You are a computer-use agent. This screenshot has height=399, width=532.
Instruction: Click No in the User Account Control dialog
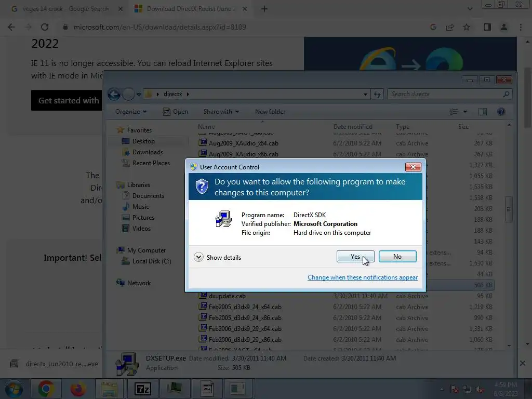pos(397,257)
